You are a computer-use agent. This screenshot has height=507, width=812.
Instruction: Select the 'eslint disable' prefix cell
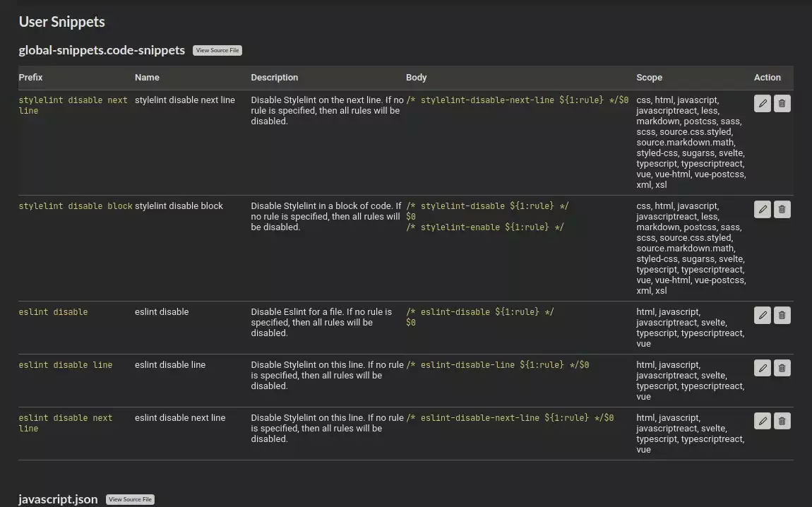click(x=54, y=312)
